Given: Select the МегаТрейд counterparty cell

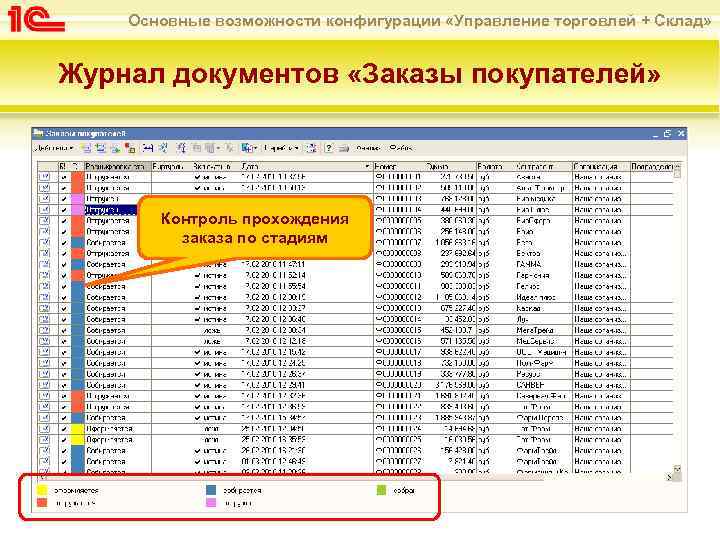Looking at the screenshot, I should pos(543,330).
